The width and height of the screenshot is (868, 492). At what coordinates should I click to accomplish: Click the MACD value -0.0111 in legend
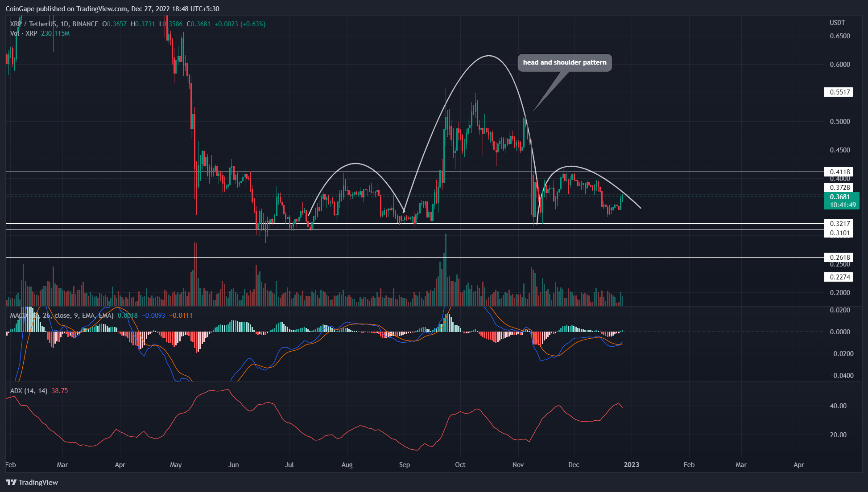pos(181,316)
